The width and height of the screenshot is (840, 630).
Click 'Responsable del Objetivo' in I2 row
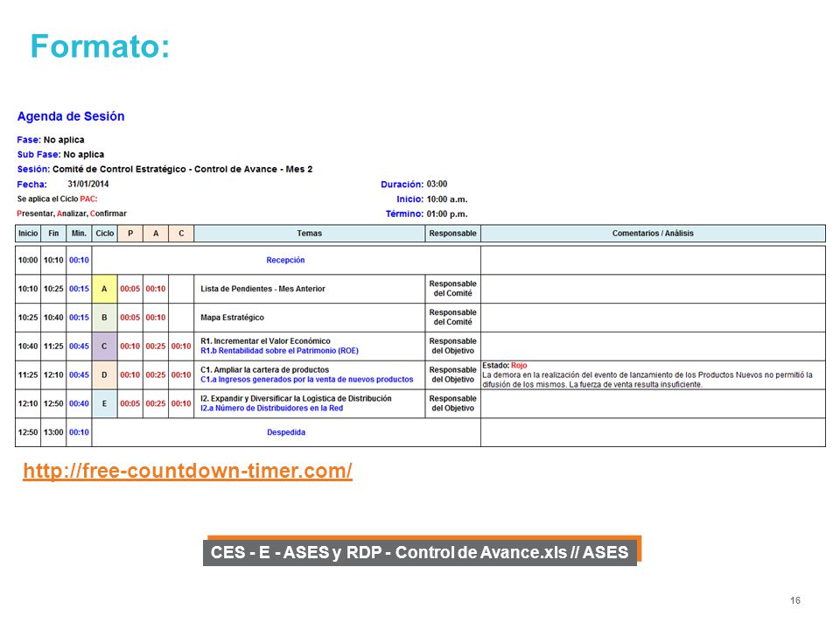[452, 403]
